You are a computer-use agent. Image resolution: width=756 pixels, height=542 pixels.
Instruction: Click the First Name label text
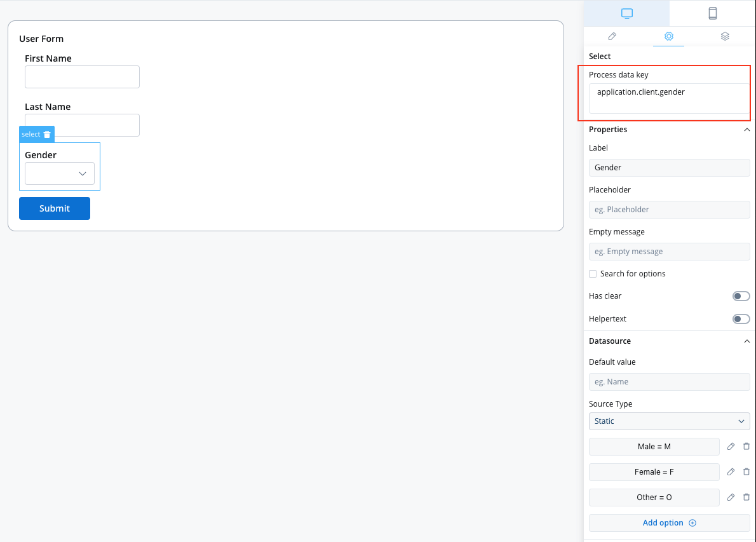point(48,59)
